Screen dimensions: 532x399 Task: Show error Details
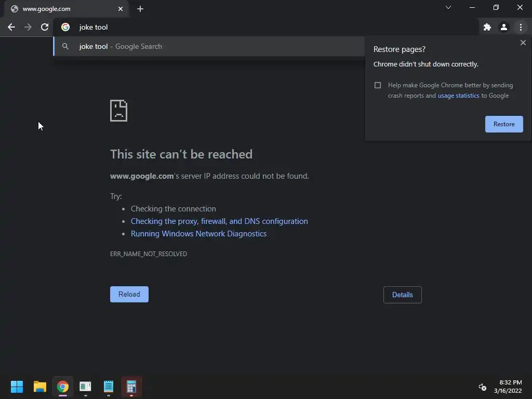[403, 295]
